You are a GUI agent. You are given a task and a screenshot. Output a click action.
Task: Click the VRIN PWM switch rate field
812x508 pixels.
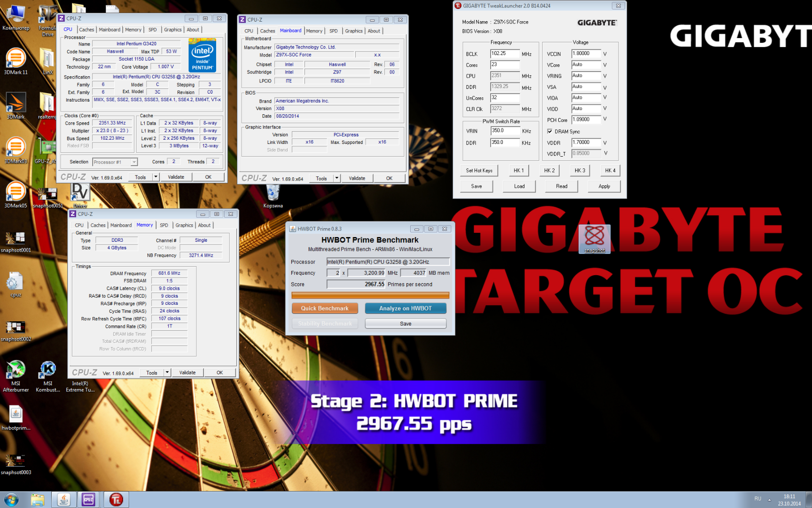pos(505,131)
